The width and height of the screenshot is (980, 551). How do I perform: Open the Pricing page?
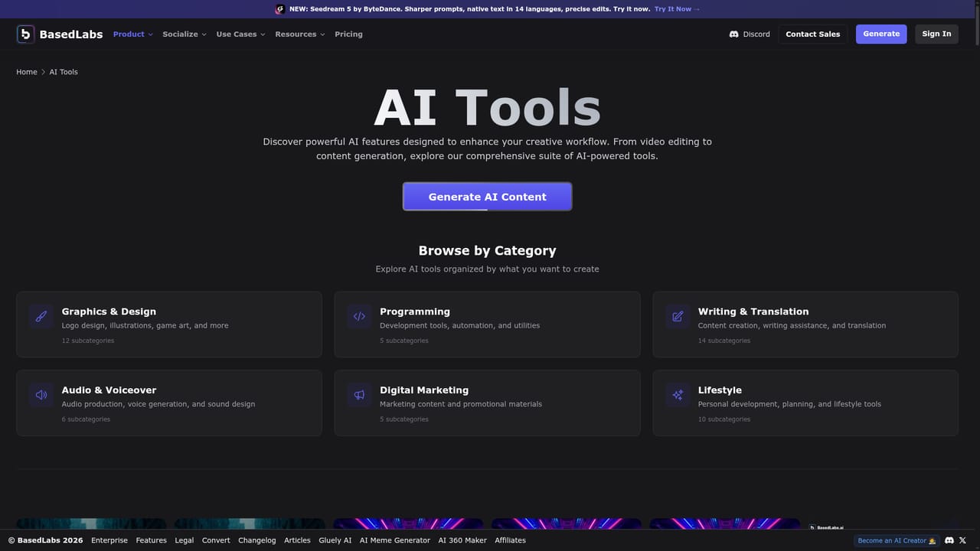coord(348,34)
